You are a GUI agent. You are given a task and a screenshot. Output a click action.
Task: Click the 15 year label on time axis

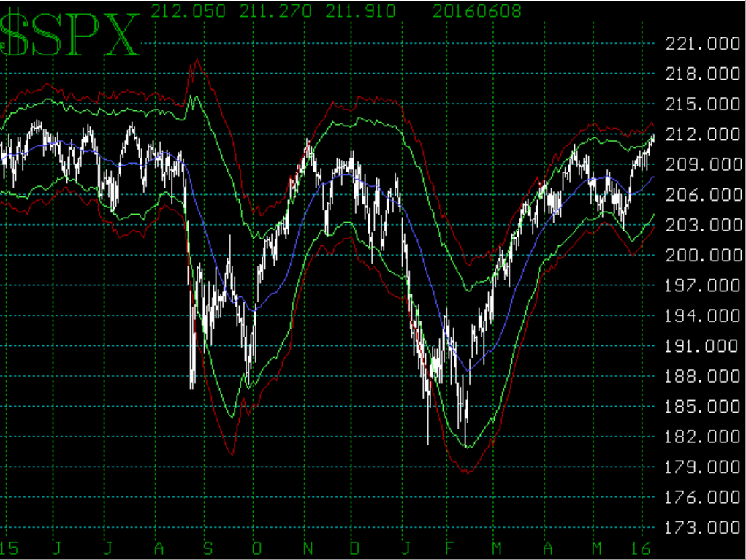9,548
